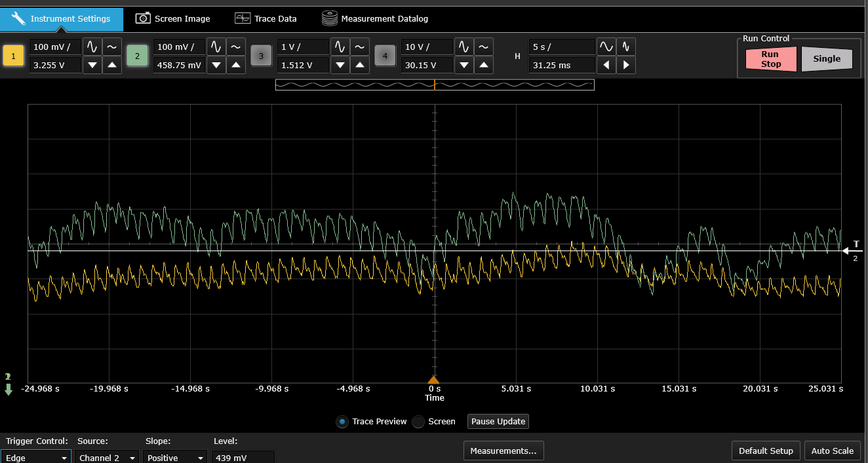Click Channel 4 offset down arrow
Viewport: 868px width, 463px height.
[x=464, y=65]
